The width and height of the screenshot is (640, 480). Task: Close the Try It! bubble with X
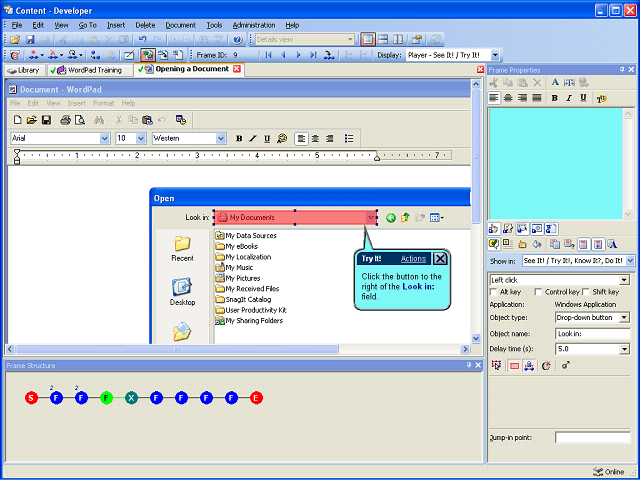pos(440,259)
